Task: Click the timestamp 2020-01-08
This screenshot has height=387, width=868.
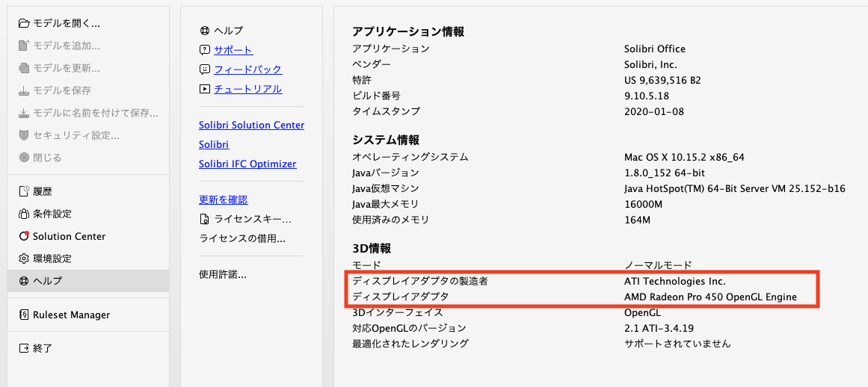Action: 653,111
